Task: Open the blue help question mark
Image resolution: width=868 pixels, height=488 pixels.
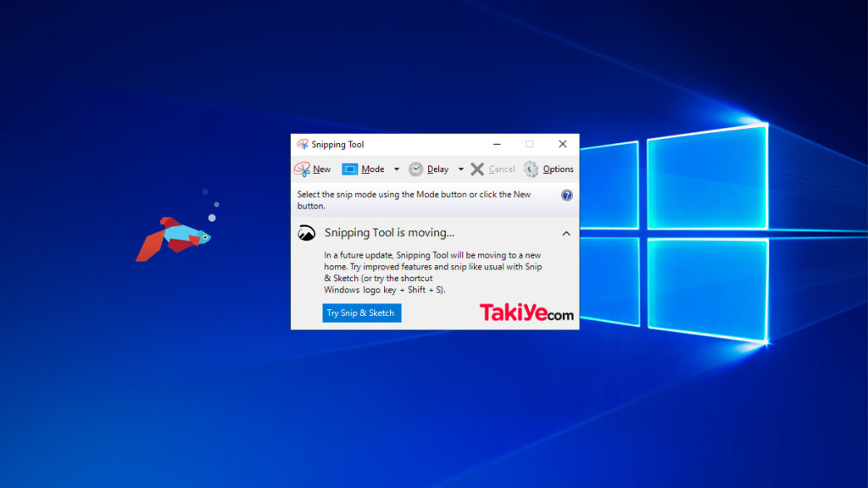Action: (x=567, y=196)
